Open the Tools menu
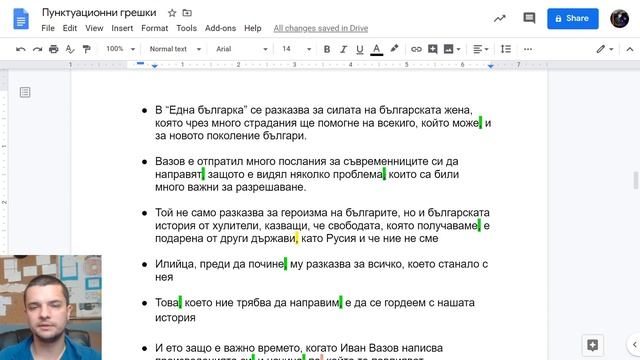This screenshot has height=360, width=640. click(187, 28)
